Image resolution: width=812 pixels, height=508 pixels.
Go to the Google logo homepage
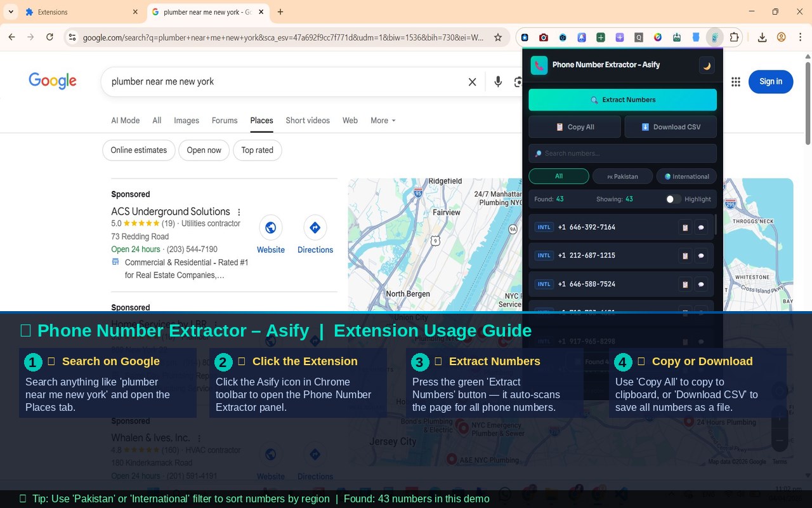[x=53, y=81]
